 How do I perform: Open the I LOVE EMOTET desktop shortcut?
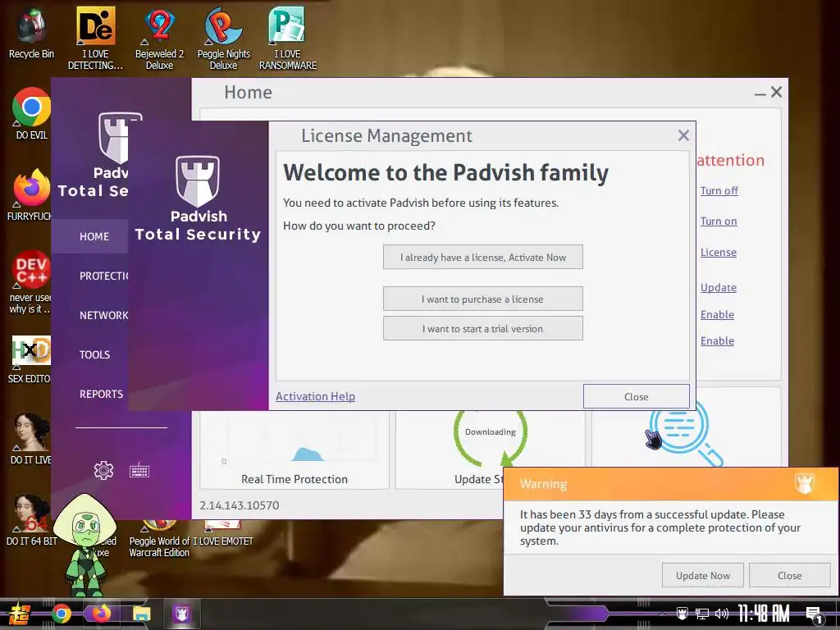(223, 533)
